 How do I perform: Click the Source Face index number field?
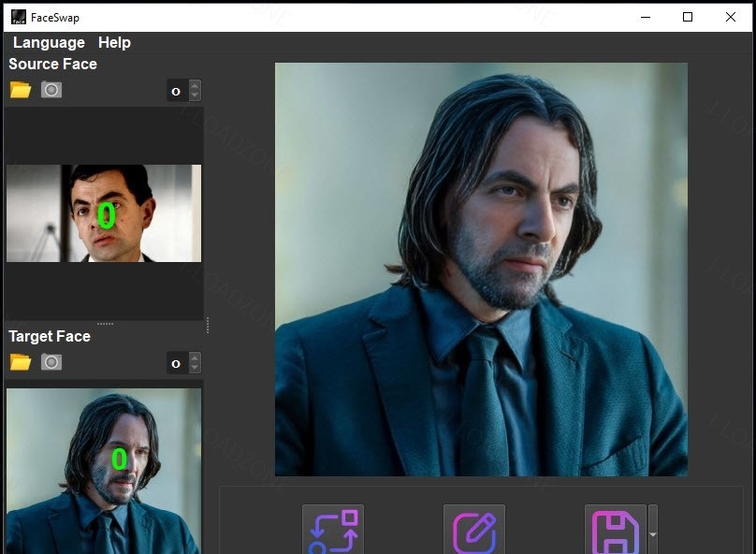click(178, 91)
